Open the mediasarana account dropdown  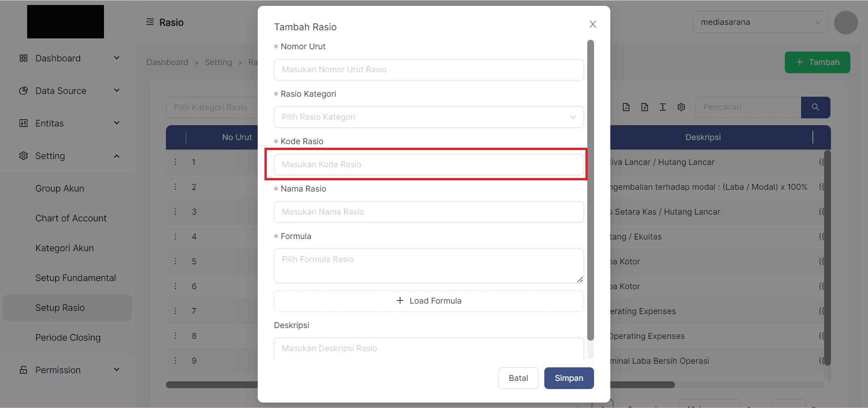tap(760, 22)
